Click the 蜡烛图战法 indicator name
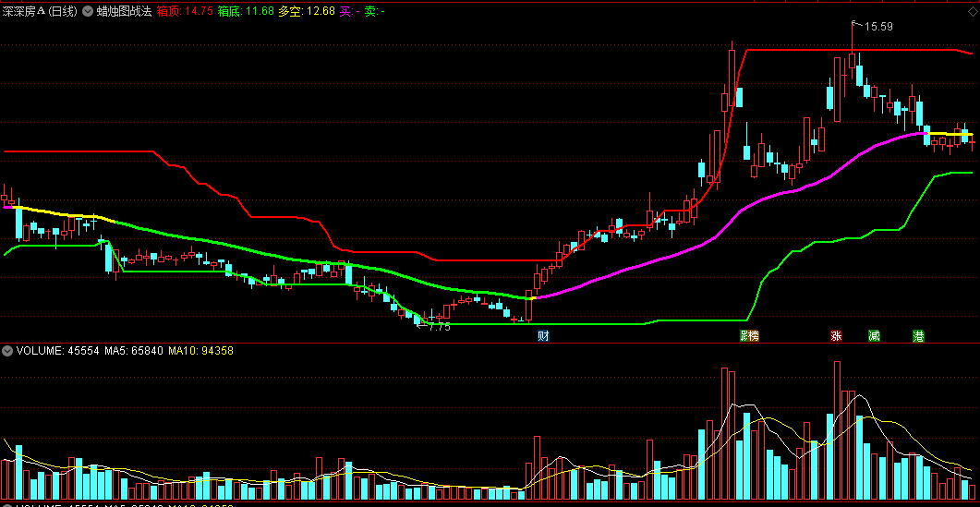This screenshot has height=507, width=980. (x=124, y=11)
